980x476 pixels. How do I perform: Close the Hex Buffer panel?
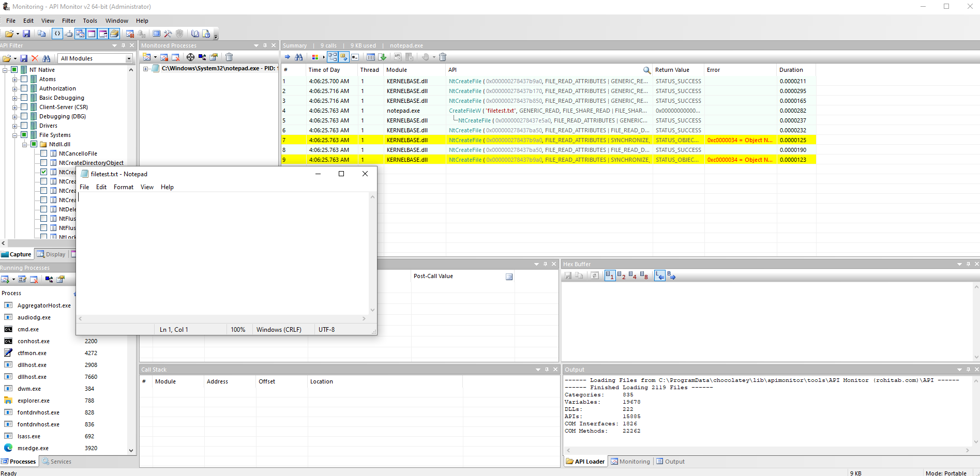[976, 264]
